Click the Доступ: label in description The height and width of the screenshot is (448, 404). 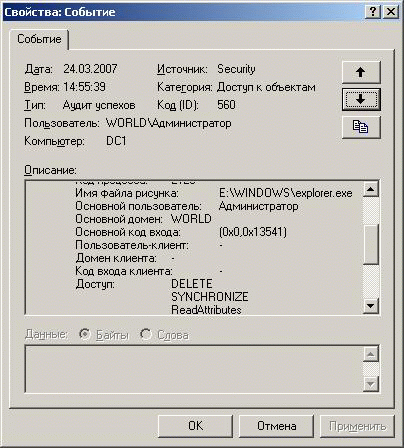click(95, 284)
